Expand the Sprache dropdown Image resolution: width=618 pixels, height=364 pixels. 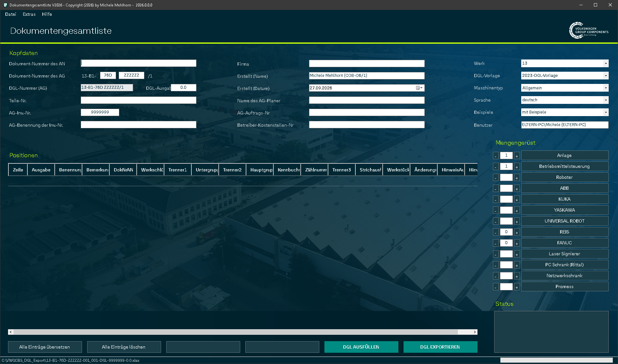click(606, 100)
